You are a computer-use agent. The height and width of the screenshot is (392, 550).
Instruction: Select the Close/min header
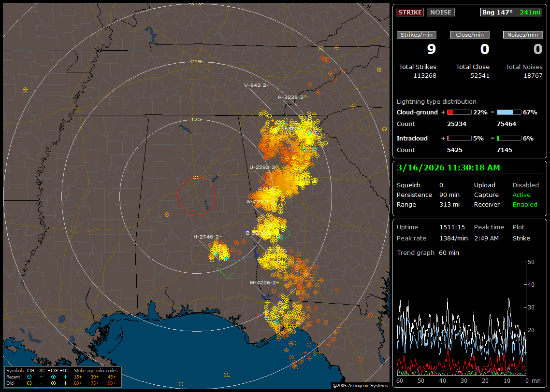470,35
